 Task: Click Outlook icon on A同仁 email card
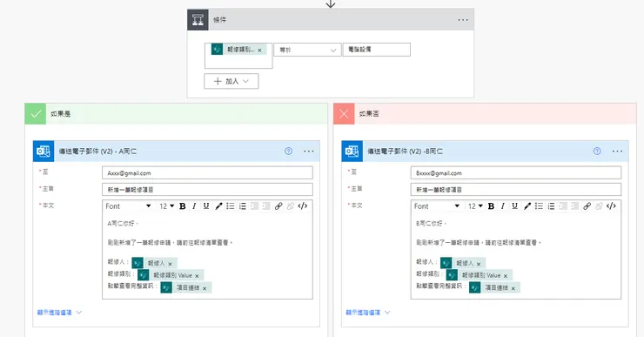point(44,152)
